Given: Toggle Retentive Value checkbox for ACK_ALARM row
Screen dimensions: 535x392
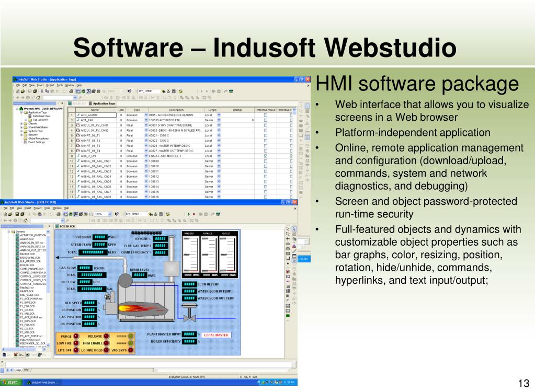Looking at the screenshot, I should (266, 115).
